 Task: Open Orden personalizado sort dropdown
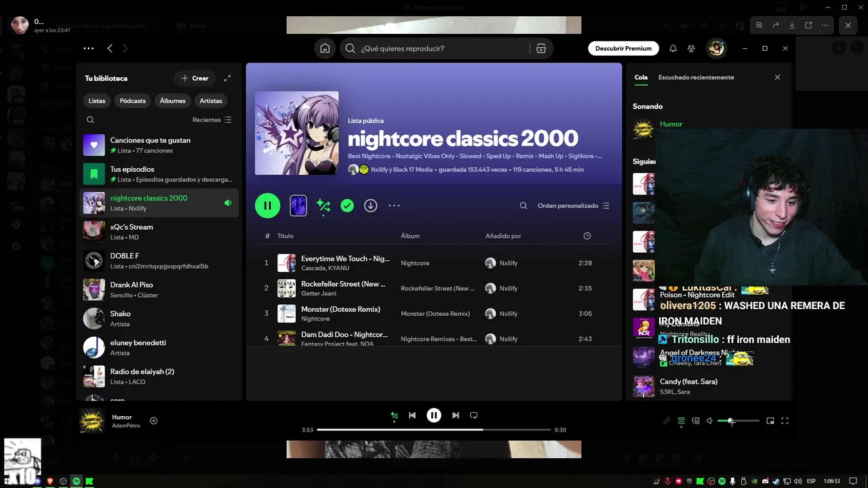pos(574,205)
